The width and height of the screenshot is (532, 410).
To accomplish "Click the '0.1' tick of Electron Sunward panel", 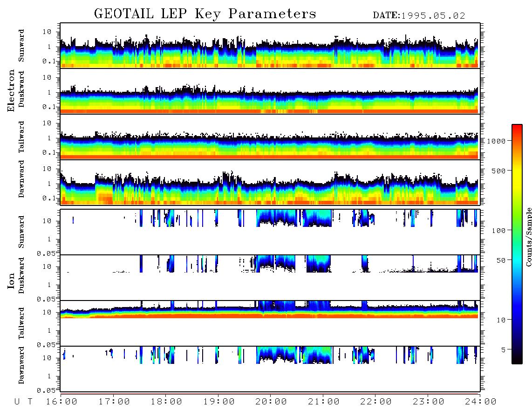I will [x=48, y=61].
